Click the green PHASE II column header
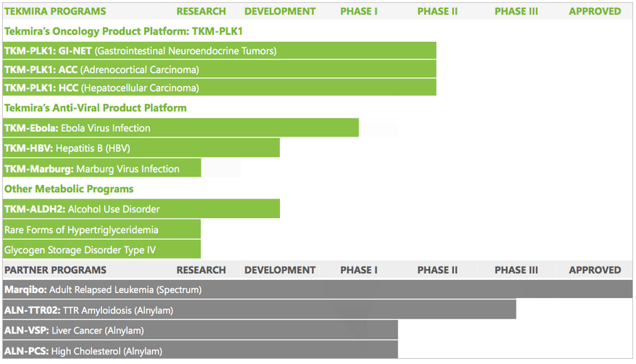636x364 pixels. tap(437, 12)
